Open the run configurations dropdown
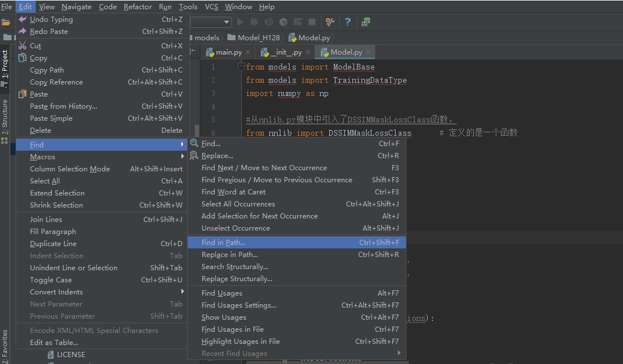 click(x=211, y=22)
